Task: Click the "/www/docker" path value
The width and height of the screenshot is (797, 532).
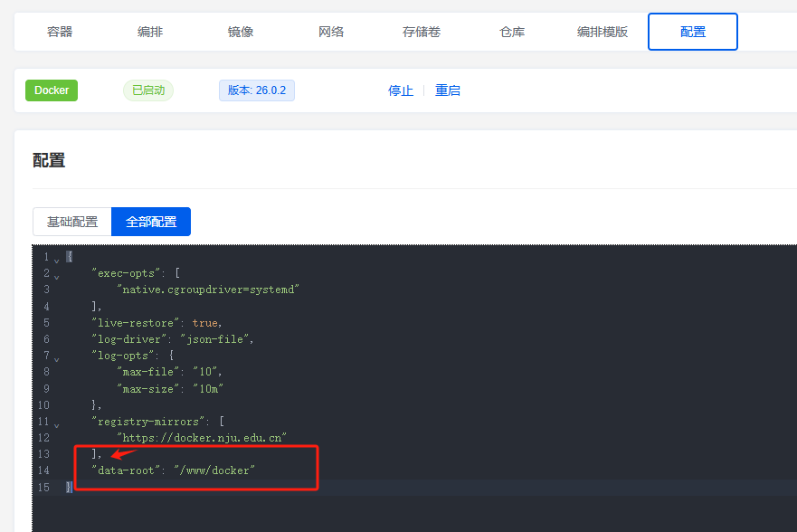Action: click(x=214, y=470)
